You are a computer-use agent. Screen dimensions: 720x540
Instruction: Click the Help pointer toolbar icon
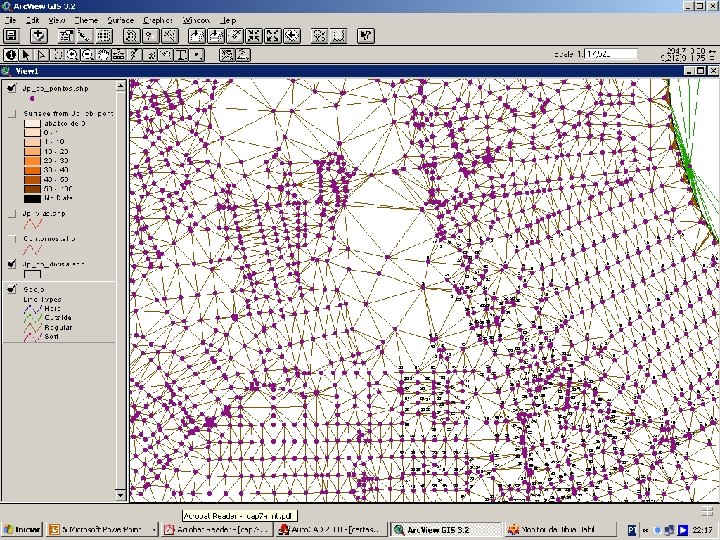coord(366,35)
